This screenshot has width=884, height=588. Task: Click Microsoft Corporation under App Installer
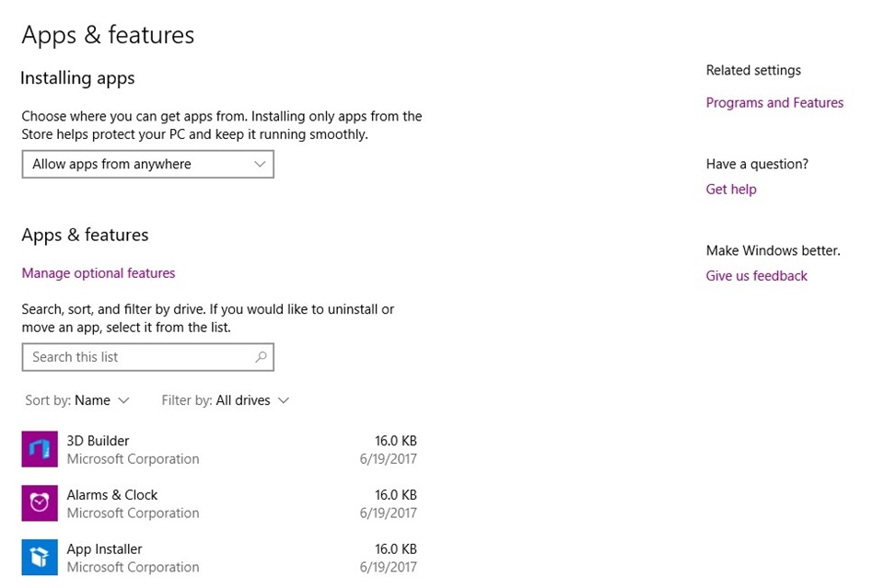pos(133,568)
